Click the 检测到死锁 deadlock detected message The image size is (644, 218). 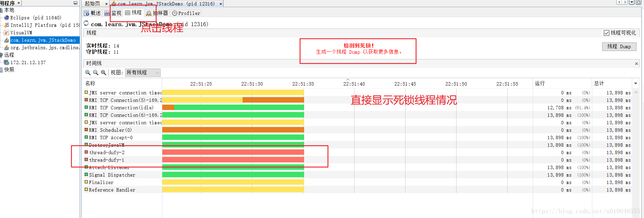coord(359,46)
